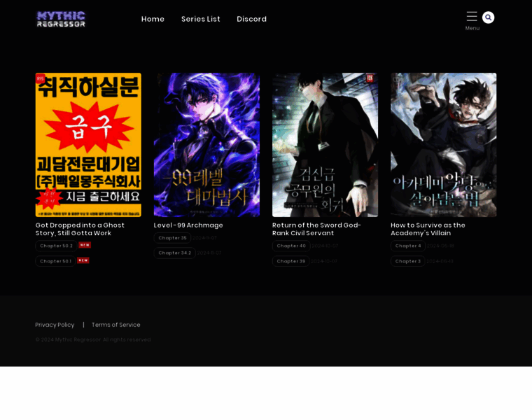This screenshot has height=420, width=532.
Task: Open Chapter 50.1 of Ghost Story
Action: 55,261
